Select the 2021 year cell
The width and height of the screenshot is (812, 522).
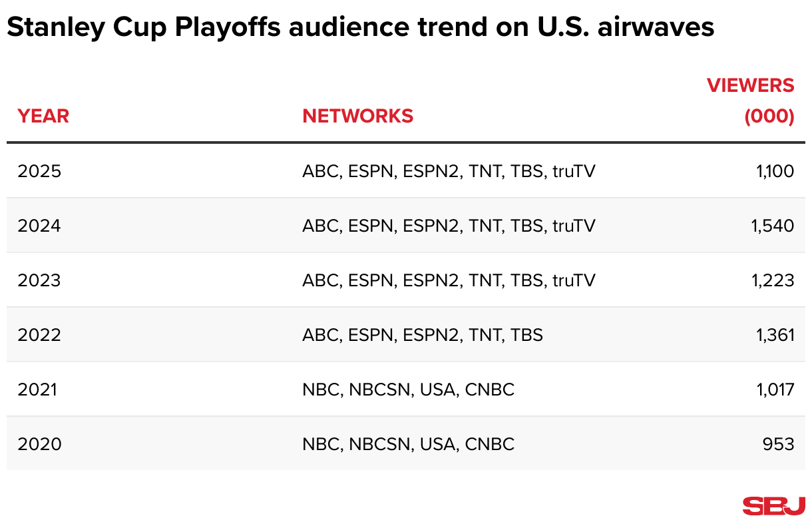pos(37,390)
